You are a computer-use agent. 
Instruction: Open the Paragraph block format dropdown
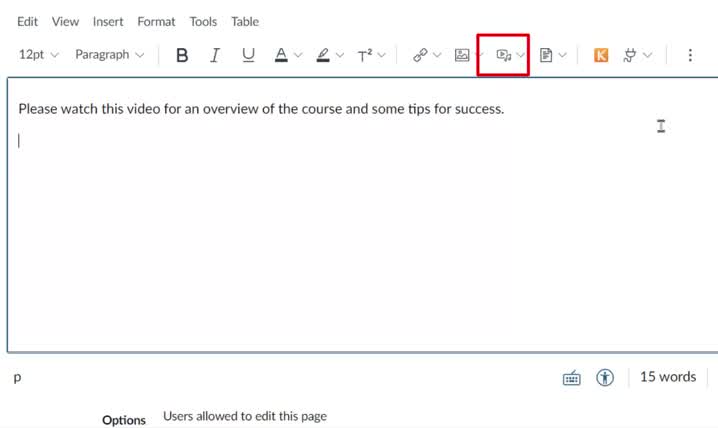pyautogui.click(x=109, y=55)
